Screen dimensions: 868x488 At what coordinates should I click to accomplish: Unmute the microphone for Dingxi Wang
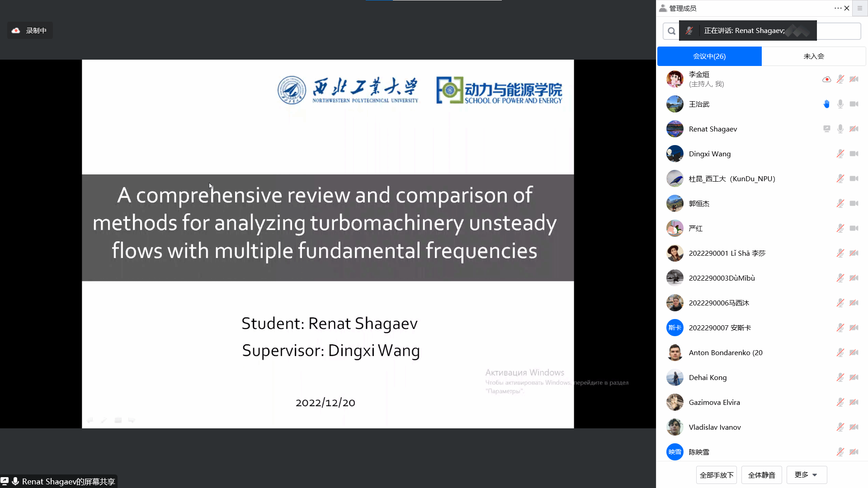click(840, 154)
